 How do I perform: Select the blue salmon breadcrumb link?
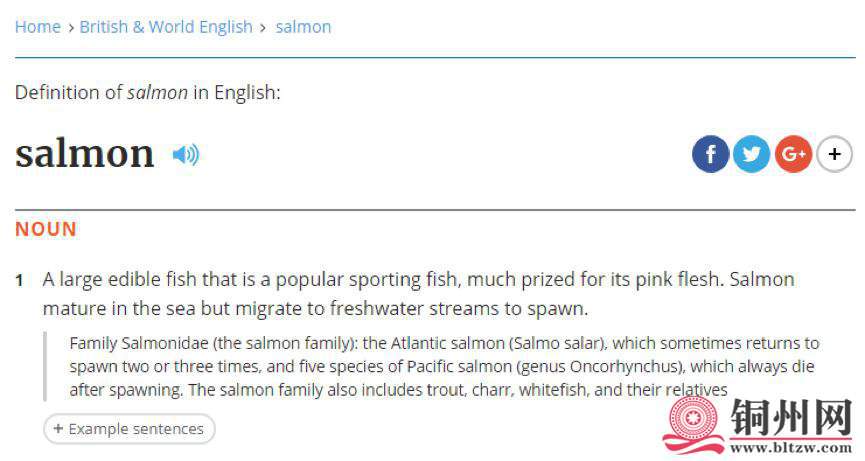click(303, 26)
